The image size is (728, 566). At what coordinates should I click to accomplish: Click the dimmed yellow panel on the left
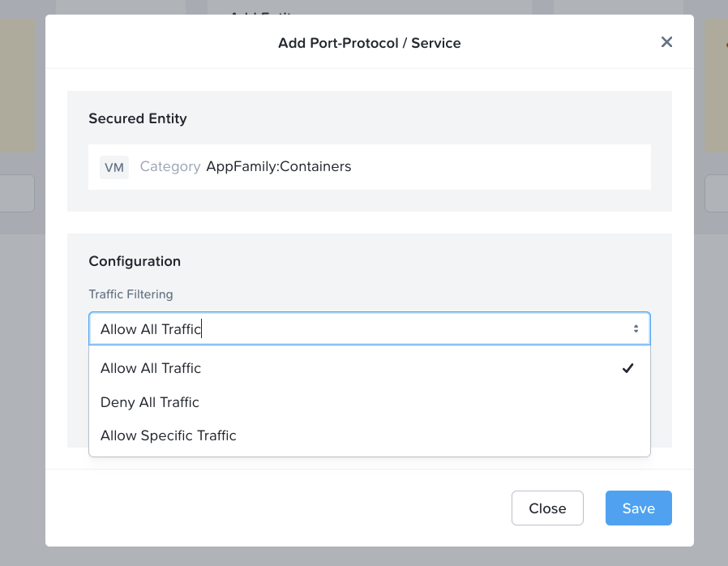18,85
